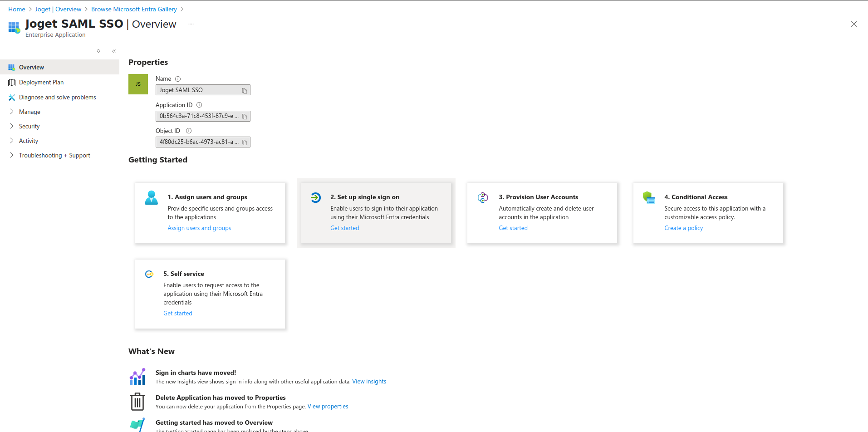Go to Home breadcrumb
The image size is (868, 432).
tap(17, 9)
